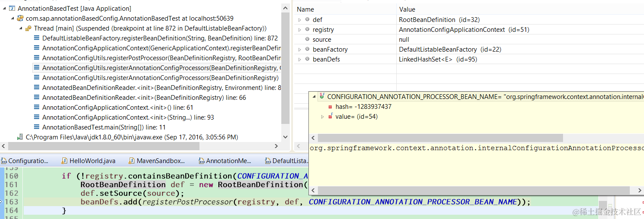Select the javaw.exe process entry
This screenshot has width=644, height=219.
tap(132, 137)
